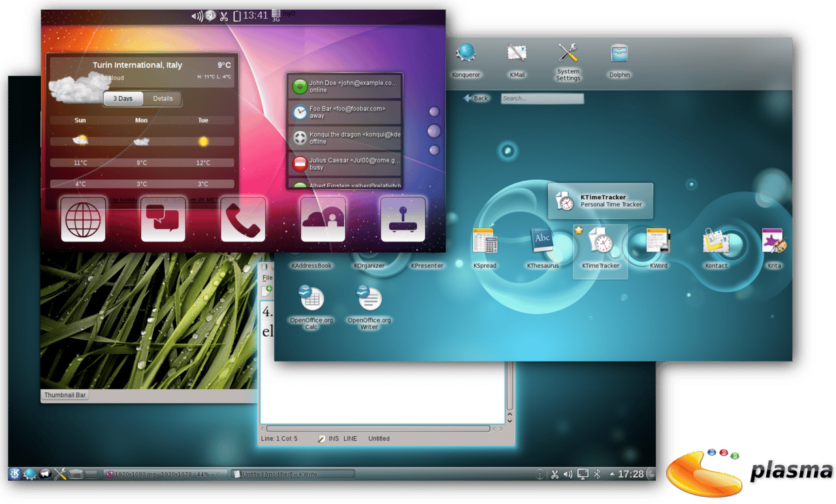Open the cloud contacts tile
The width and height of the screenshot is (836, 504).
(x=323, y=219)
